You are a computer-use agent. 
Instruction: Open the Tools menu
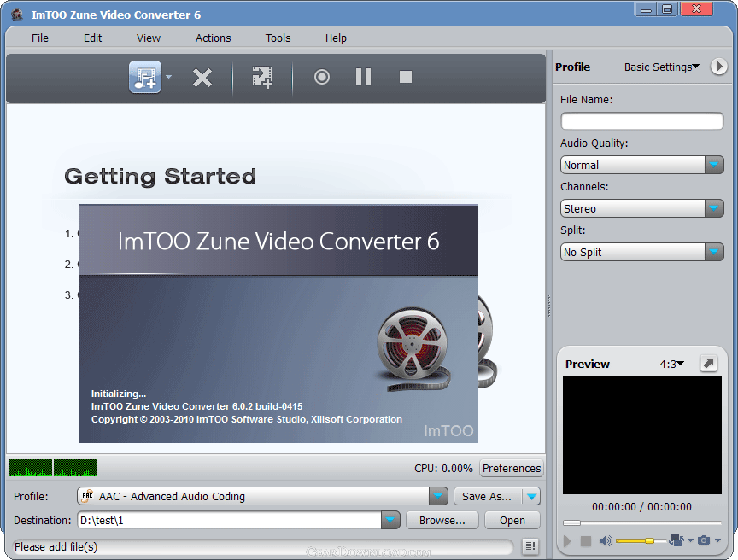click(x=278, y=38)
